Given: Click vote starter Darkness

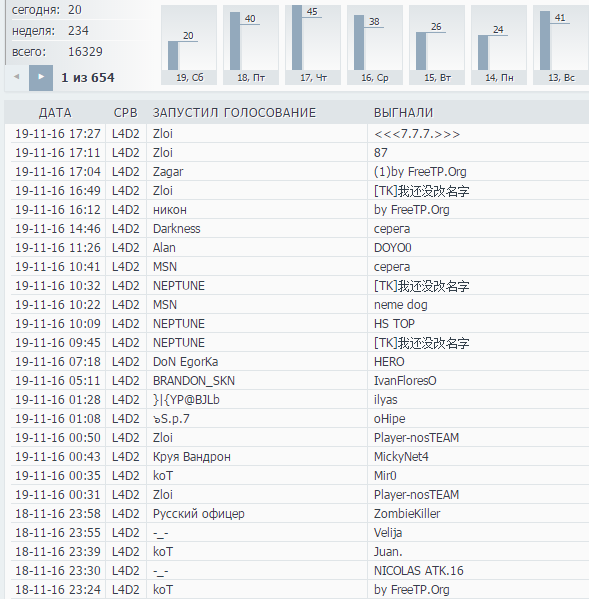Looking at the screenshot, I should pyautogui.click(x=176, y=229).
